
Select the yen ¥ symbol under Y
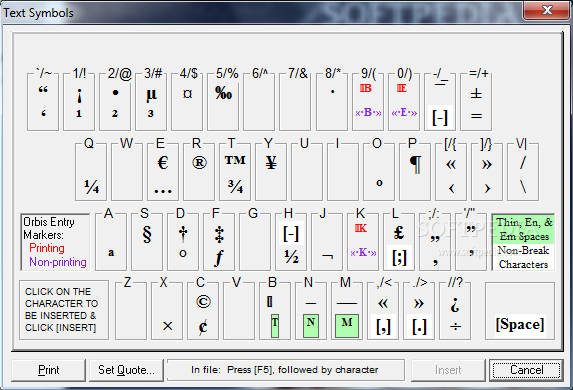click(271, 162)
